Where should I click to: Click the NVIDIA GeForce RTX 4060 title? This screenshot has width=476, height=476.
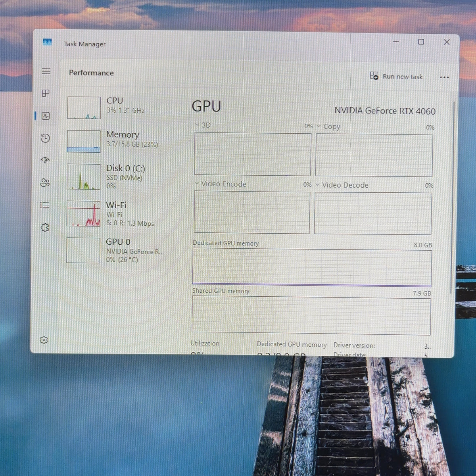click(385, 111)
